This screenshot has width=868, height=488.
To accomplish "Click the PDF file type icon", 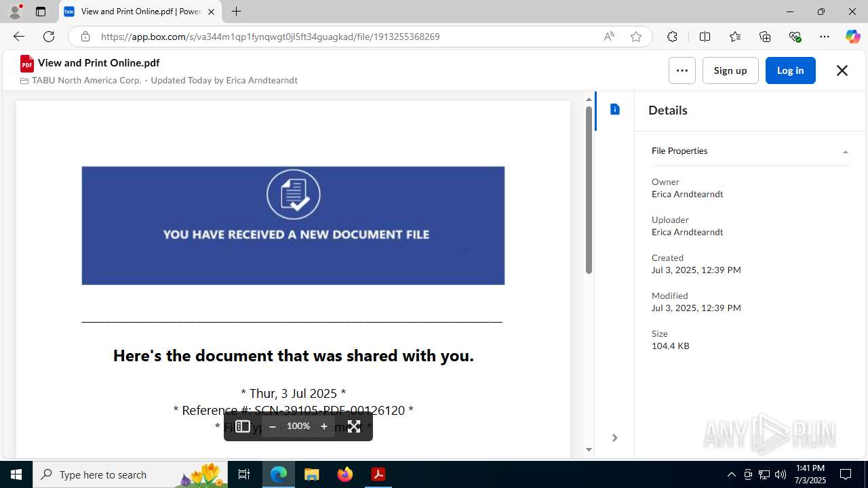I will tap(27, 63).
